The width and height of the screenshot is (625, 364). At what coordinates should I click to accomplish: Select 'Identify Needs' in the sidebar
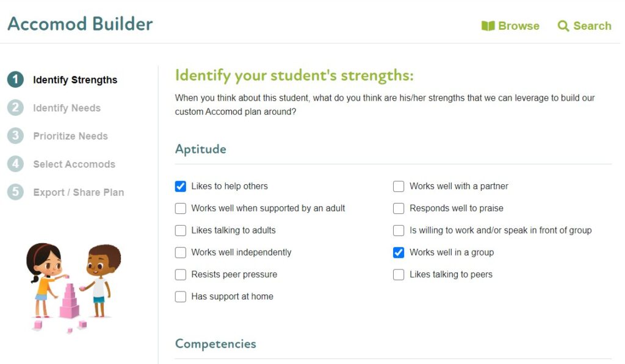coord(67,107)
